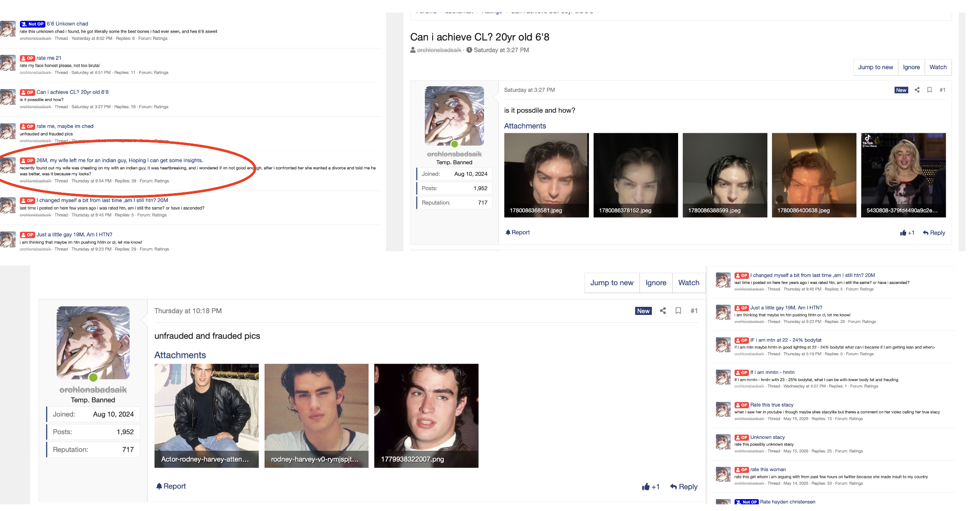This screenshot has height=511, width=980.
Task: Click 'Replies: 11' in 'rate me 21' row
Action: [125, 73]
